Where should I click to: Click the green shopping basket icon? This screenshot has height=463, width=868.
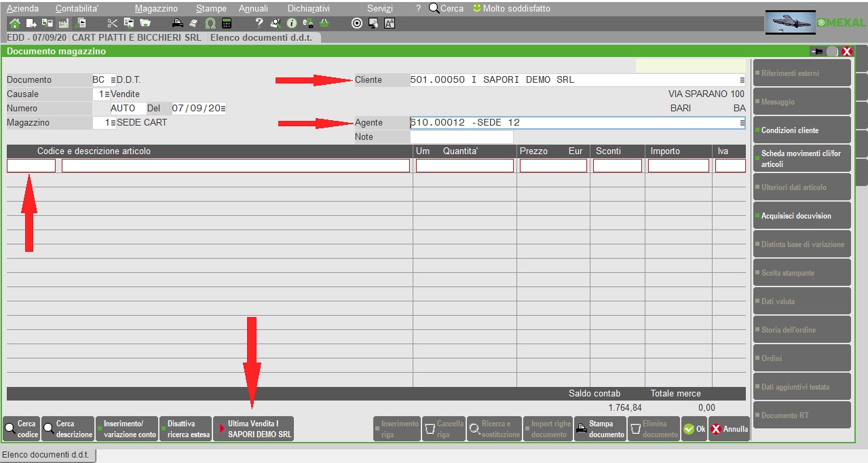click(x=324, y=23)
